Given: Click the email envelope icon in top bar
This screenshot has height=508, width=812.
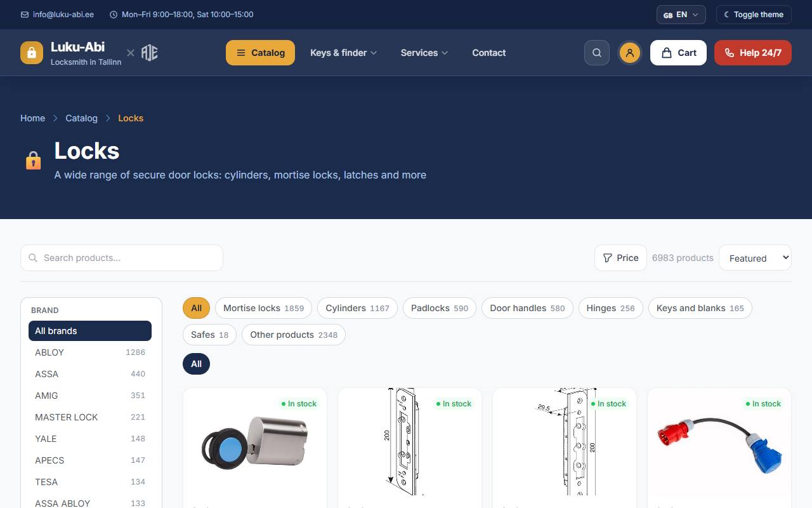Looking at the screenshot, I should [x=25, y=15].
